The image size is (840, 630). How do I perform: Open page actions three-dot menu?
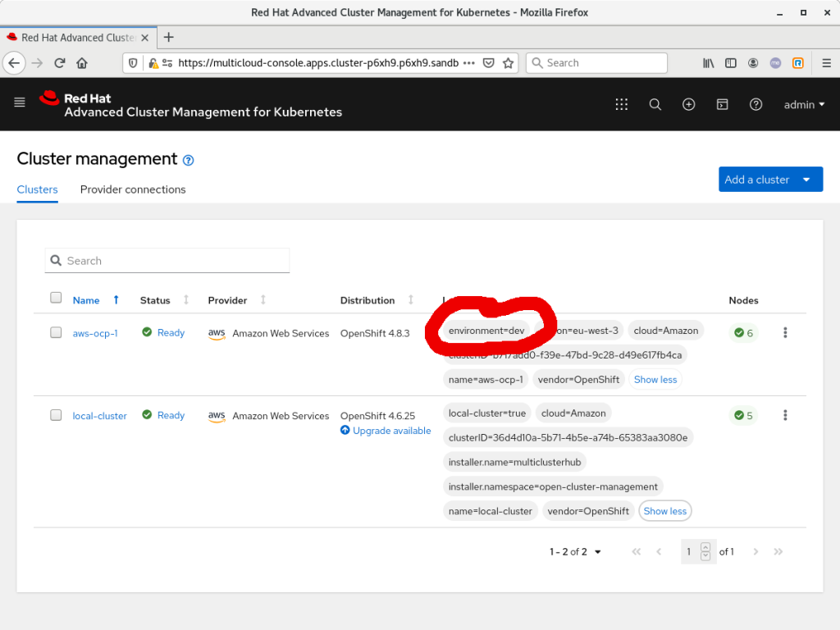pyautogui.click(x=469, y=63)
